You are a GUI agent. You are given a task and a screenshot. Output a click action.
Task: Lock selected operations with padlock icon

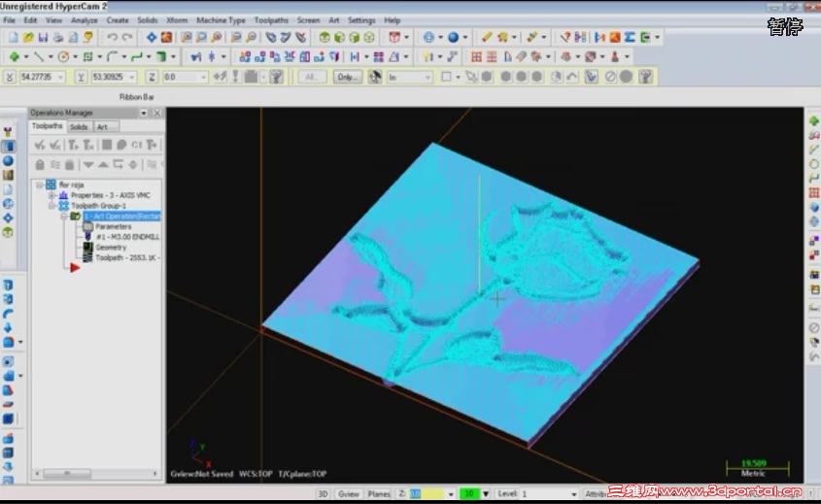[x=42, y=163]
